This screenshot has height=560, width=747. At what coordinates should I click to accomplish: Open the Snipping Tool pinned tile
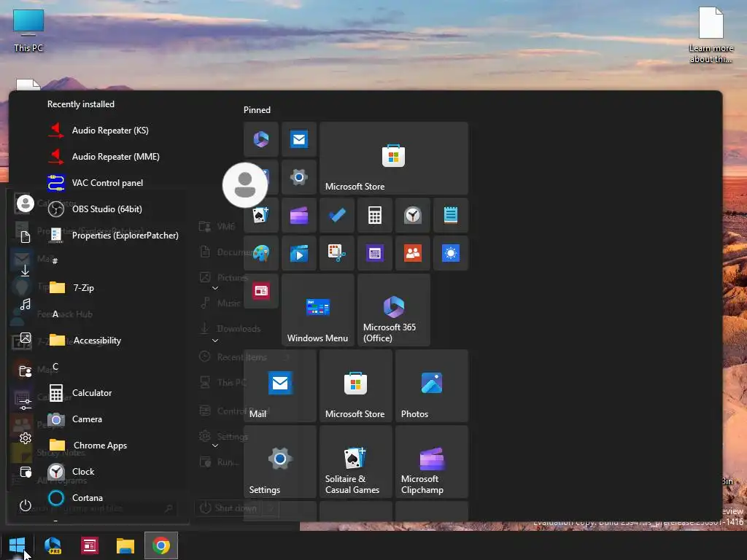click(x=337, y=253)
